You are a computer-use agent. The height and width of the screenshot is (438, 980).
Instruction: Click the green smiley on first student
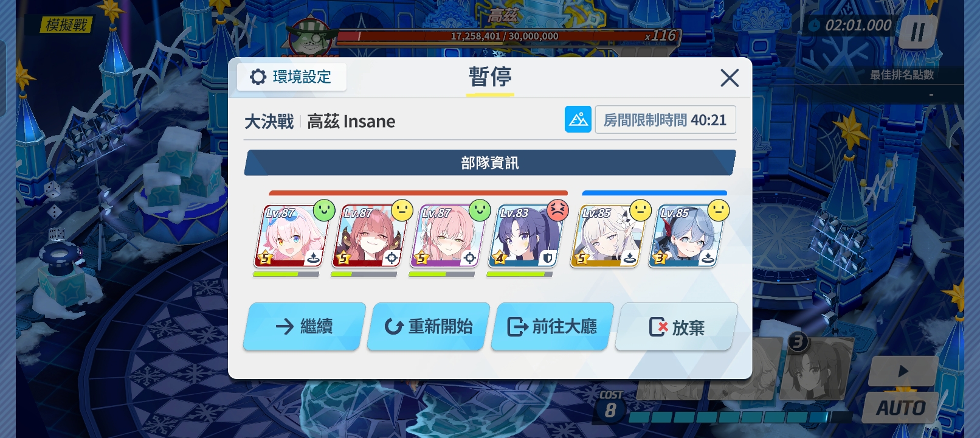pos(324,210)
